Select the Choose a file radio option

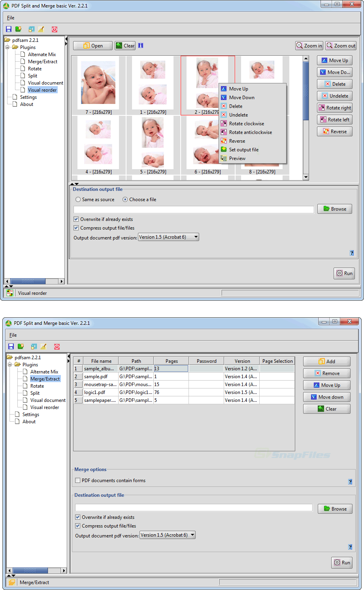tap(125, 200)
